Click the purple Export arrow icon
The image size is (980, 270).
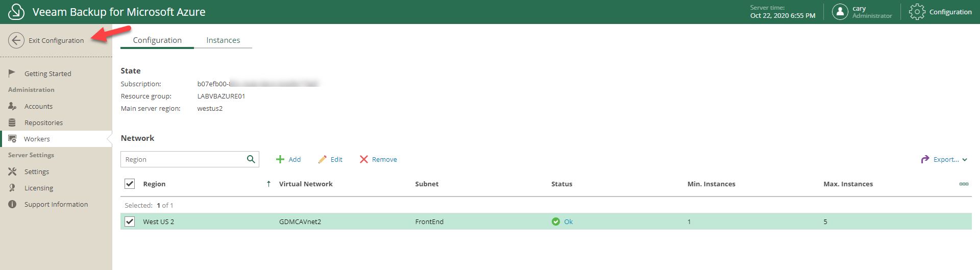click(925, 159)
